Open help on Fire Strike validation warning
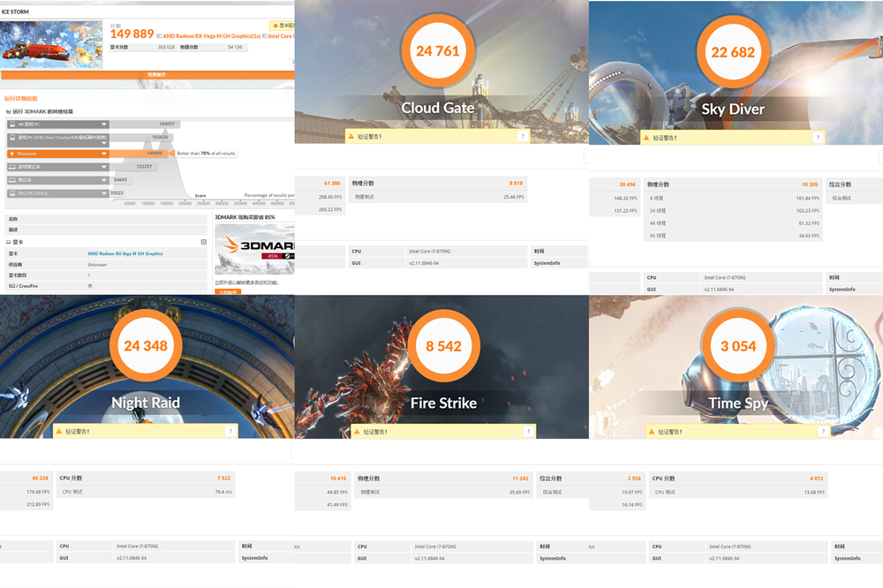The width and height of the screenshot is (883, 588). pyautogui.click(x=528, y=432)
